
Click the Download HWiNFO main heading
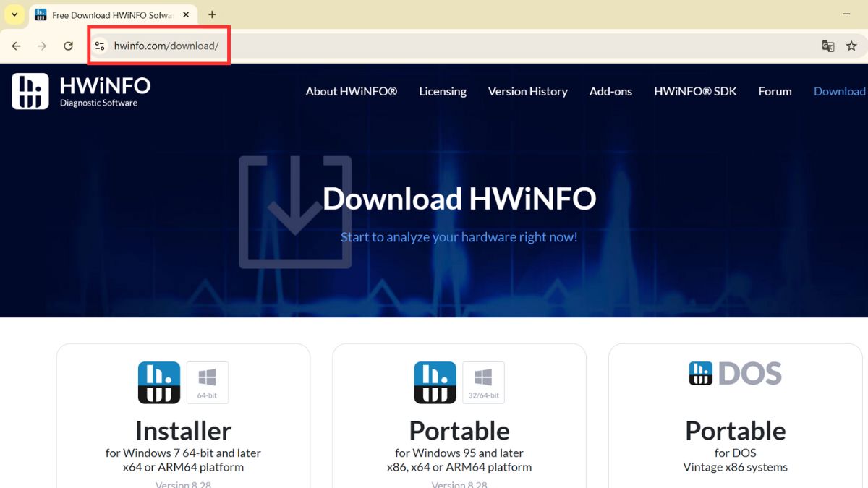click(x=459, y=198)
